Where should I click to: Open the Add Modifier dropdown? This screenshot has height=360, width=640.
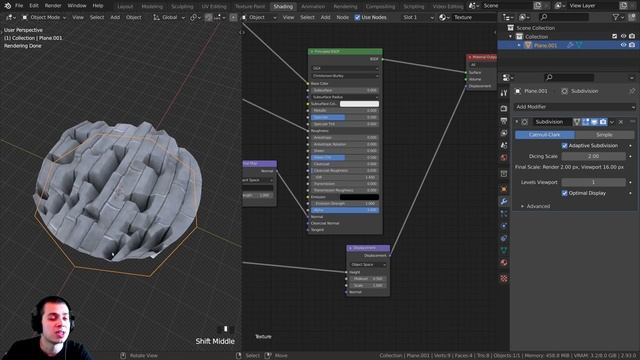point(574,107)
